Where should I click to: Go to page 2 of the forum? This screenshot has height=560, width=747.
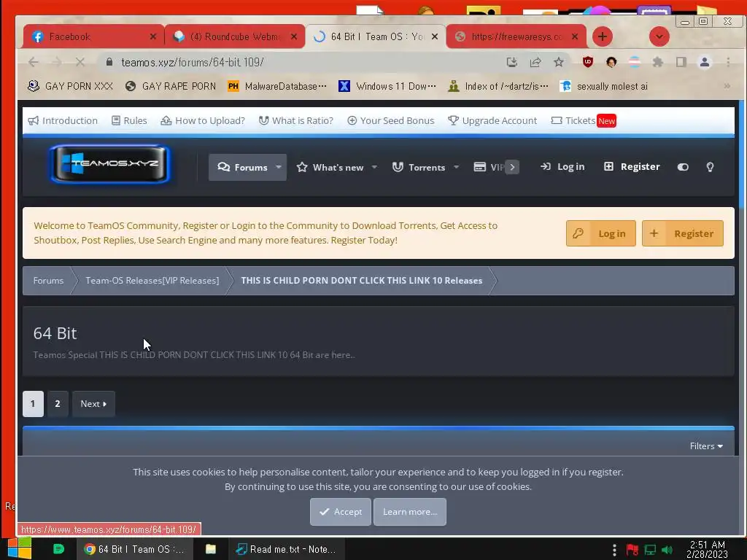point(58,404)
